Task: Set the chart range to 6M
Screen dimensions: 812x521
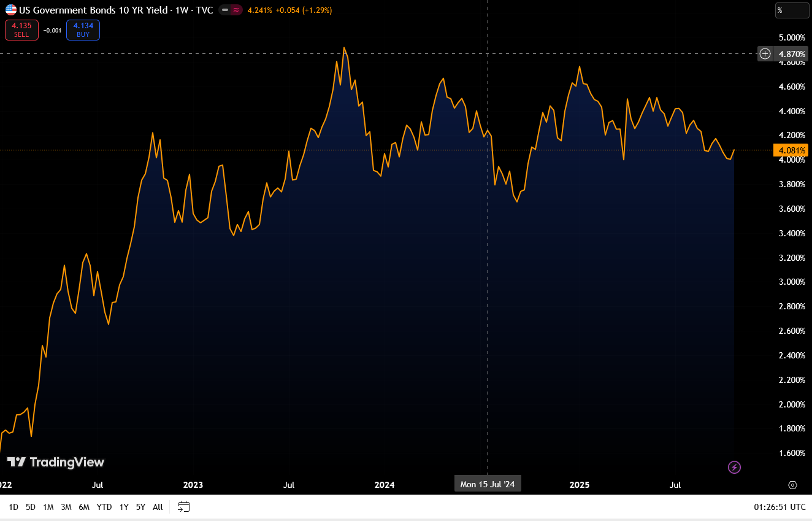Action: click(x=84, y=507)
